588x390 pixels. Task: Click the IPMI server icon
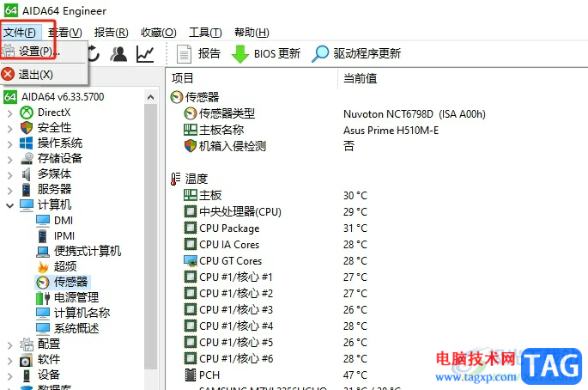point(43,235)
